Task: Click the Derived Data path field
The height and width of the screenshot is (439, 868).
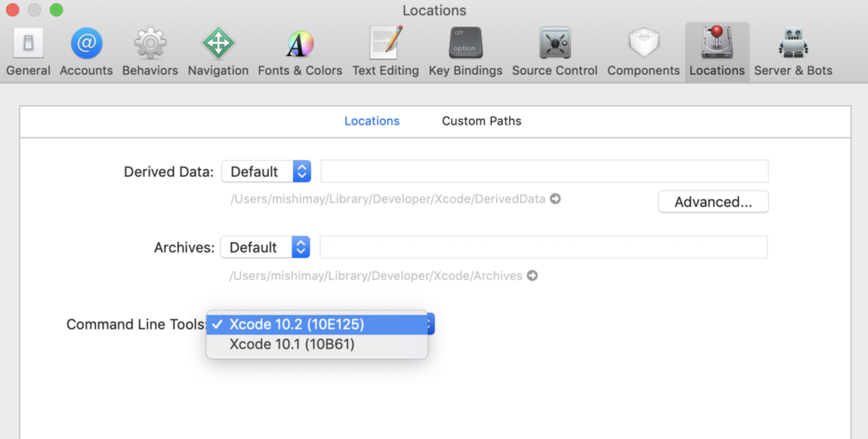Action: (544, 172)
